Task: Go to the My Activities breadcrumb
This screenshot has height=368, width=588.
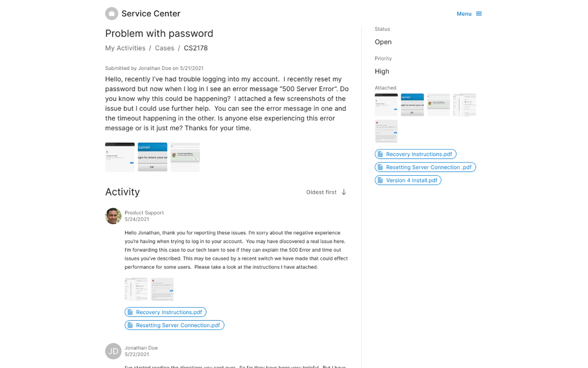Action: [x=125, y=48]
